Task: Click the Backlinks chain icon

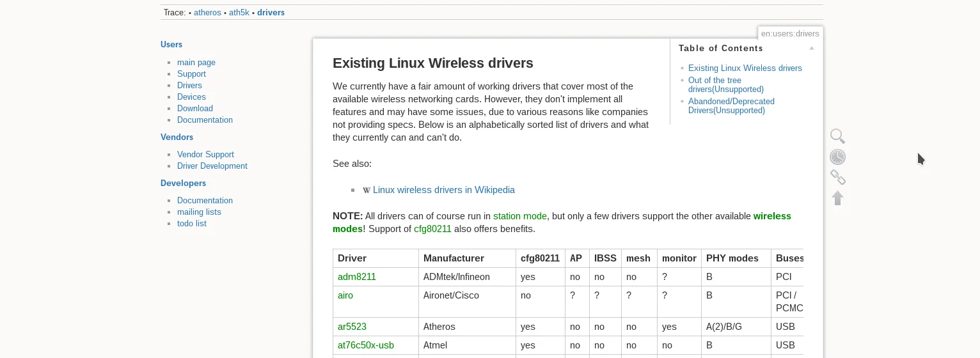Action: tap(837, 177)
